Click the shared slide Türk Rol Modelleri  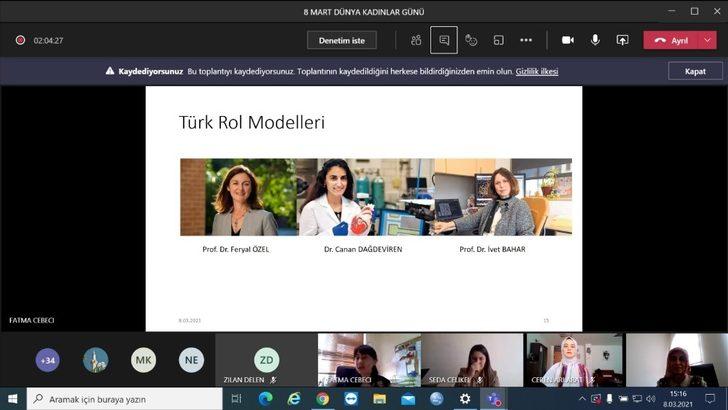364,208
